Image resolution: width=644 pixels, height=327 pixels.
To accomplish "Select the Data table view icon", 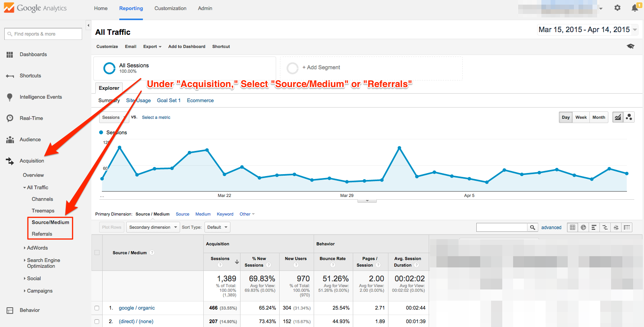I will point(572,228).
